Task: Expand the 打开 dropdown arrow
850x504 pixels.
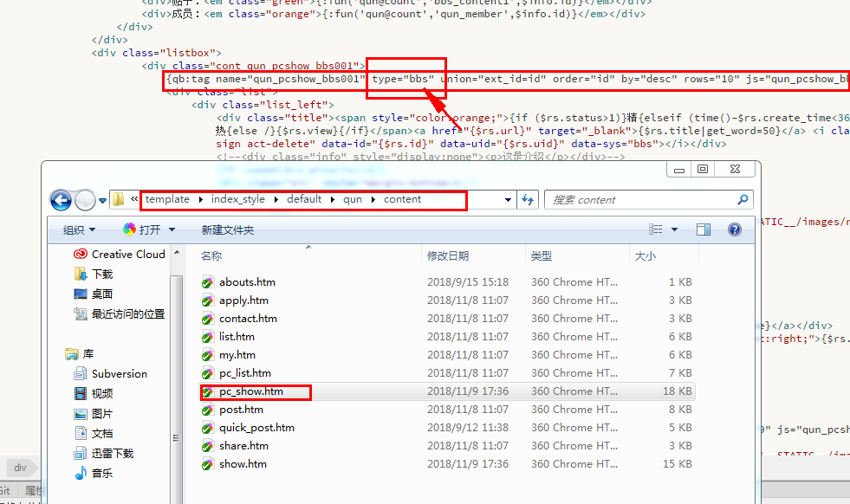Action: coord(172,229)
